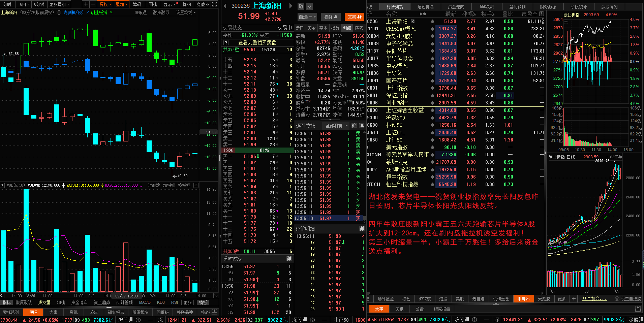Viewport: 644px width, 323px height.
Task: Click 查看完整档买卖盘 link
Action: pyautogui.click(x=257, y=43)
